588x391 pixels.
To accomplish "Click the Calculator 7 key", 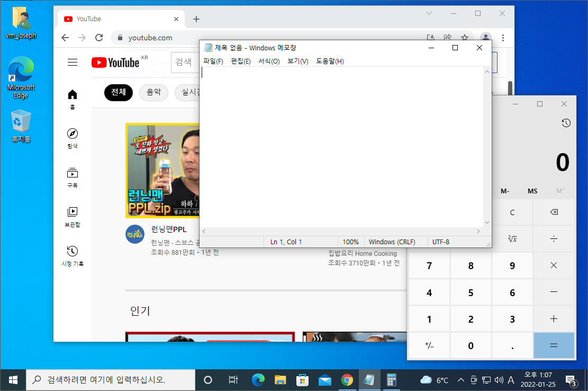I will click(x=429, y=265).
